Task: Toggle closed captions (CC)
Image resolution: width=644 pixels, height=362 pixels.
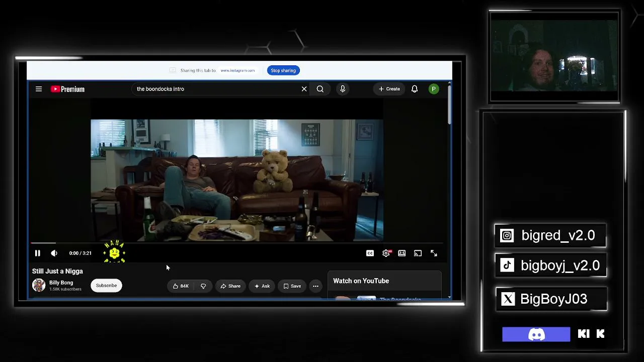Action: tap(370, 253)
